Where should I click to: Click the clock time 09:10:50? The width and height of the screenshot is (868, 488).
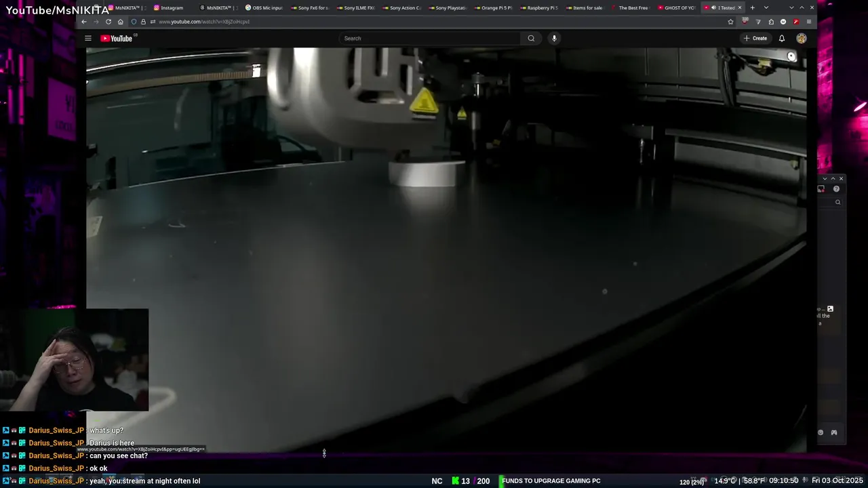pyautogui.click(x=783, y=481)
